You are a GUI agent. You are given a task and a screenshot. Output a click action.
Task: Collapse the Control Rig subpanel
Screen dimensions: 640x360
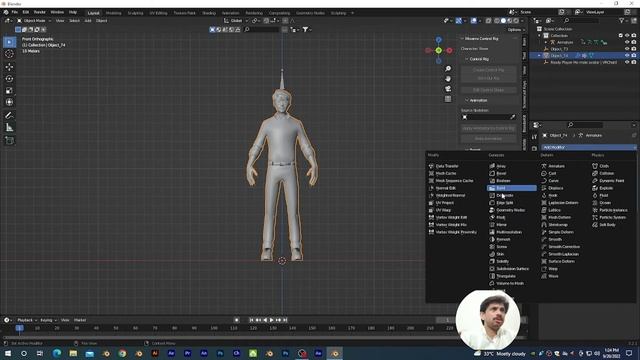(467, 59)
